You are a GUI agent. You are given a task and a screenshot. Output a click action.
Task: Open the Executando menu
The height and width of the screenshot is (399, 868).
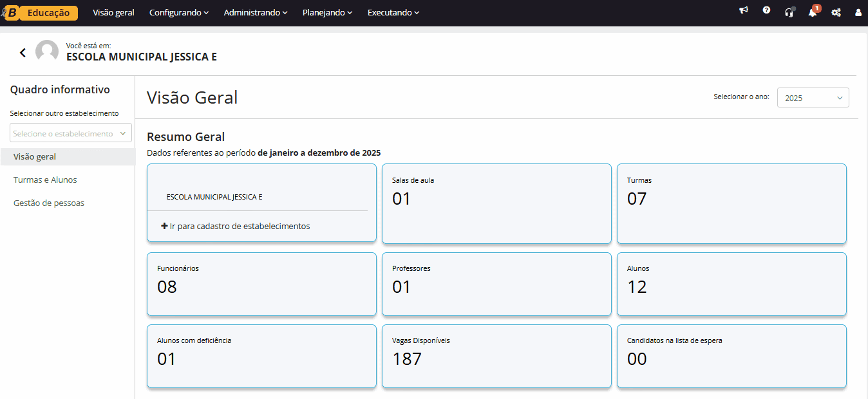[x=393, y=12]
